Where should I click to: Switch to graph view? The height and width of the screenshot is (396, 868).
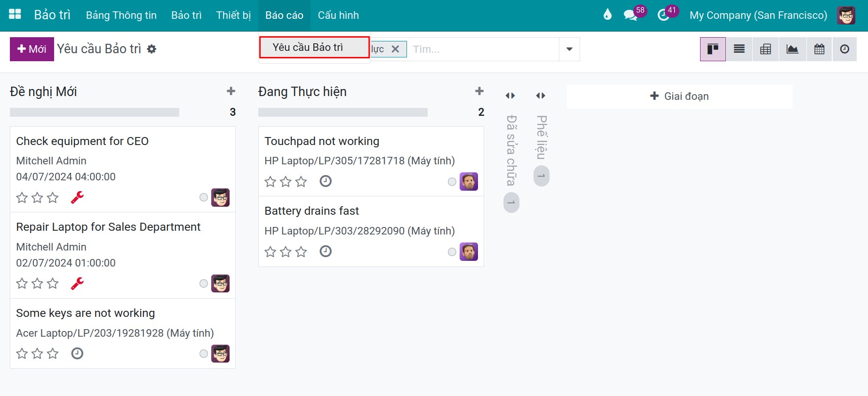(792, 49)
